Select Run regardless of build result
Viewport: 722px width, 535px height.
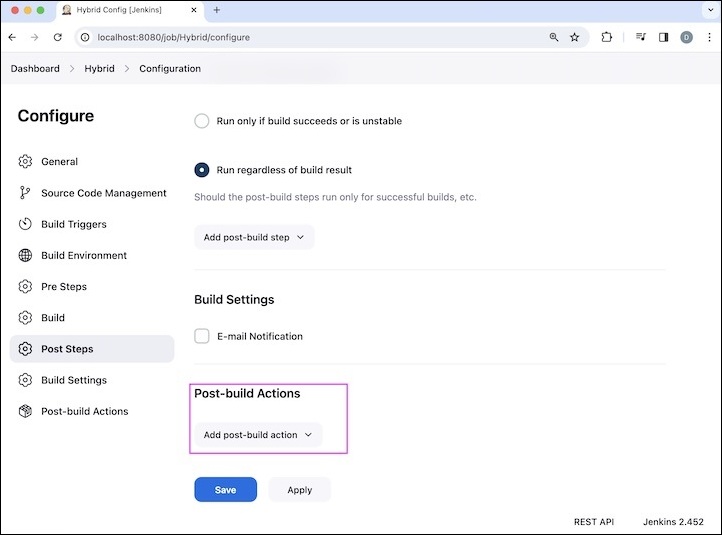point(202,170)
